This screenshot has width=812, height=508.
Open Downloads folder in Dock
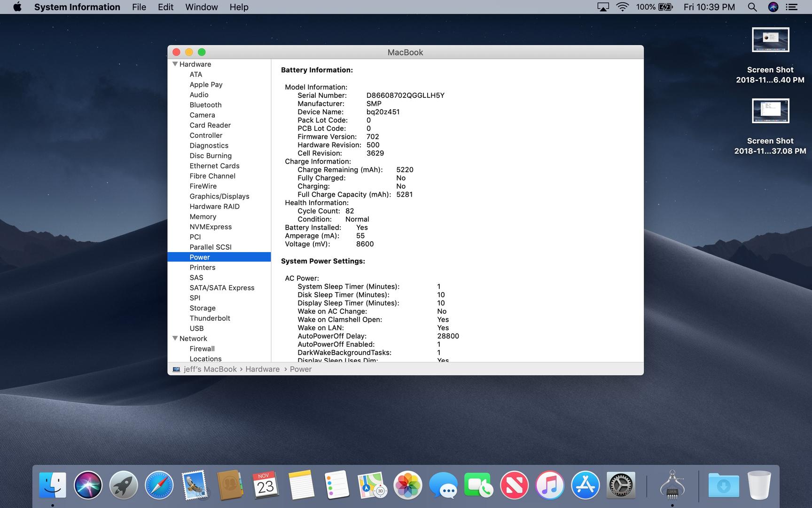[x=724, y=485]
